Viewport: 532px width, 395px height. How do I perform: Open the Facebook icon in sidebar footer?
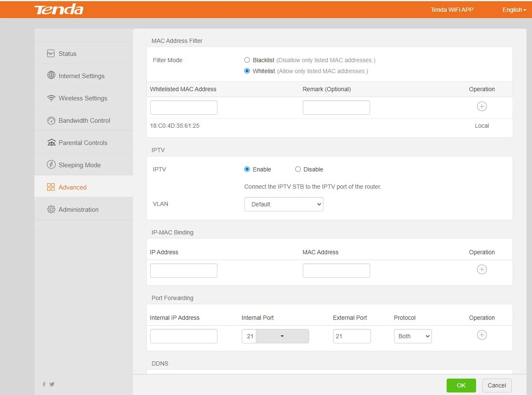click(x=44, y=384)
